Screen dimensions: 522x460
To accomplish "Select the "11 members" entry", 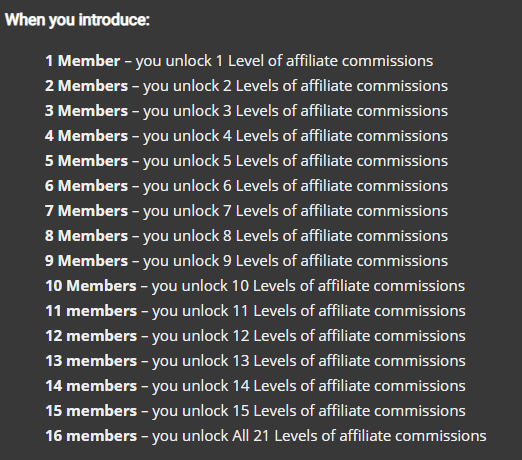I will (255, 311).
